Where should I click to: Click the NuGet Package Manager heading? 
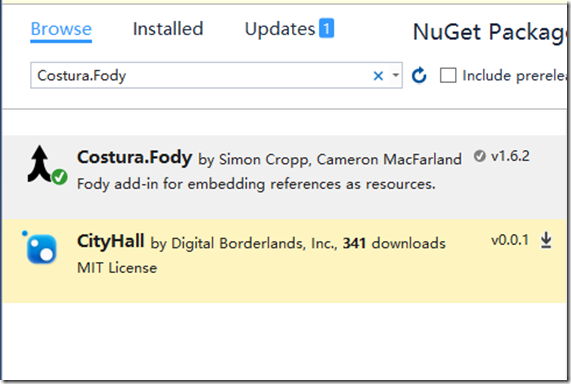click(x=491, y=32)
